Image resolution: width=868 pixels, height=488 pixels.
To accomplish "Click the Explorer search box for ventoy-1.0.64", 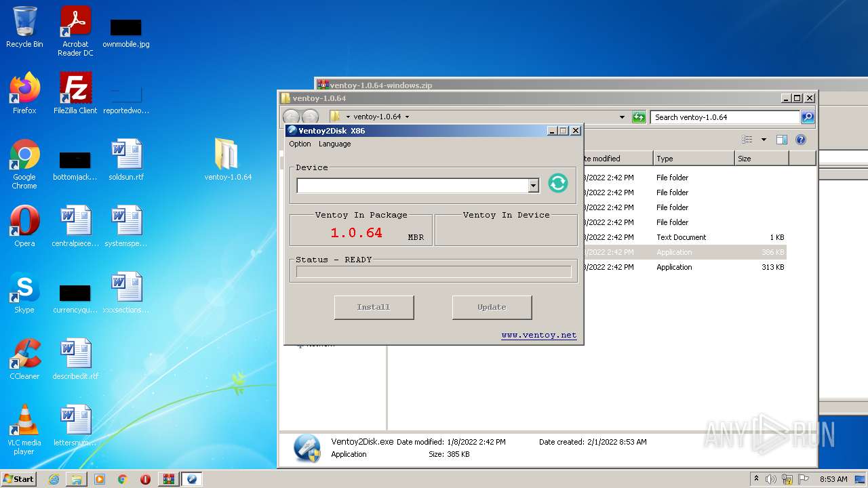I will click(x=725, y=117).
